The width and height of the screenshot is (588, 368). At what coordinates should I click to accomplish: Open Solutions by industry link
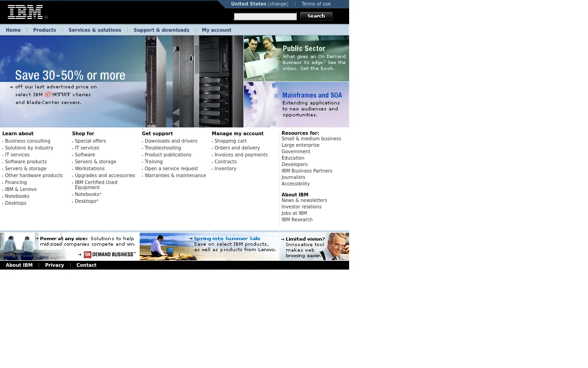coord(29,148)
